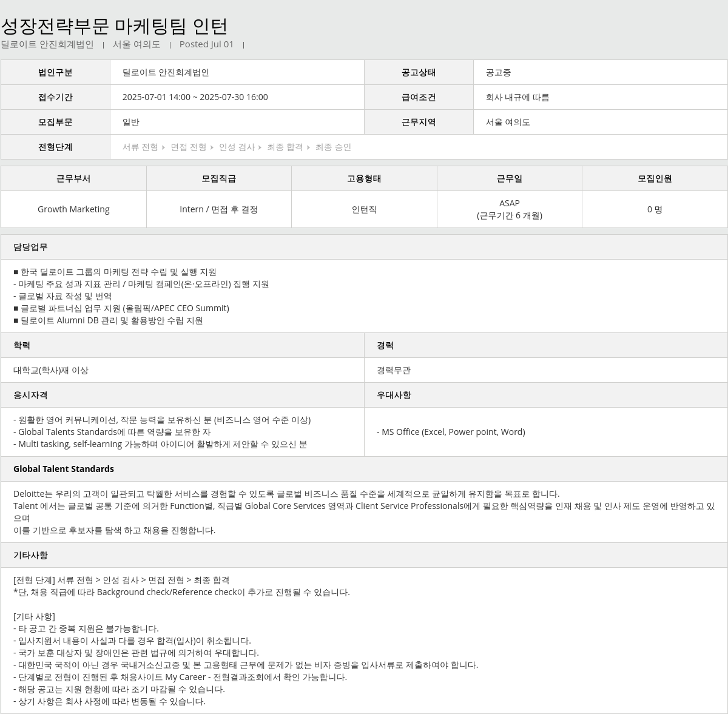
Task: Click the 0 명 headcount cell
Action: pos(655,209)
